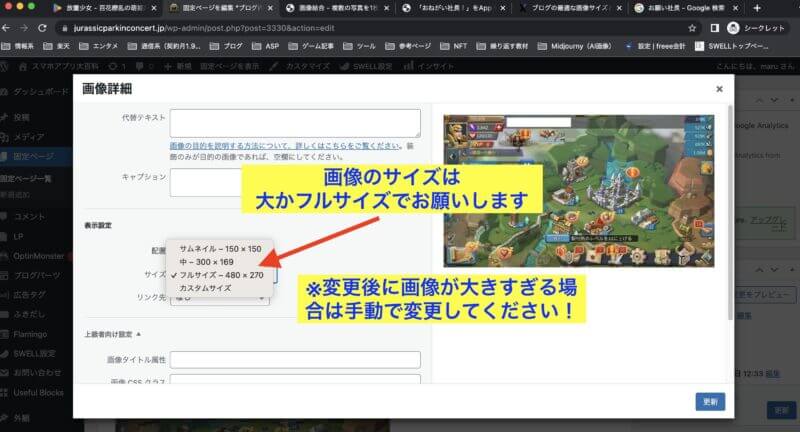Screen dimensions: 800x432
Task: Open a new browser tab with plus
Action: (757, 8)
